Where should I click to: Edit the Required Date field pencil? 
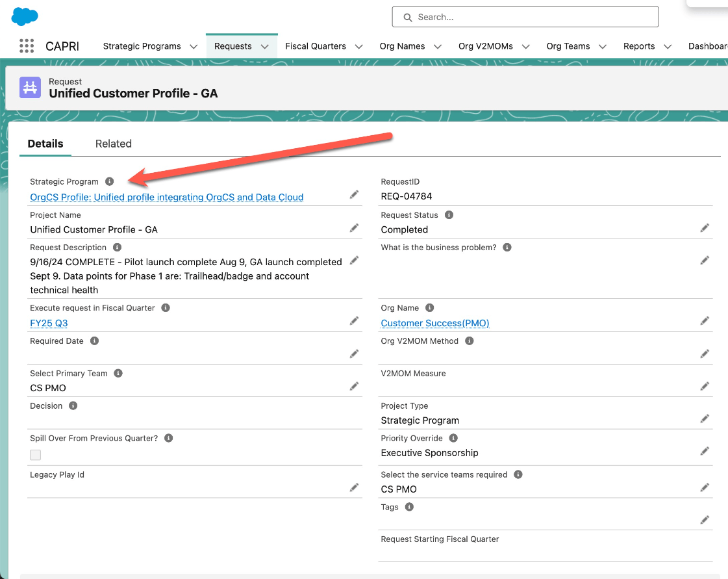(x=354, y=354)
